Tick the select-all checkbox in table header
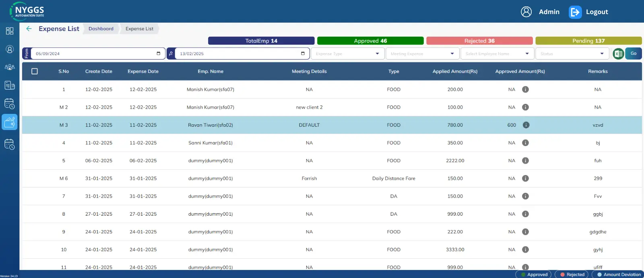The height and width of the screenshot is (278, 644). pyautogui.click(x=35, y=71)
